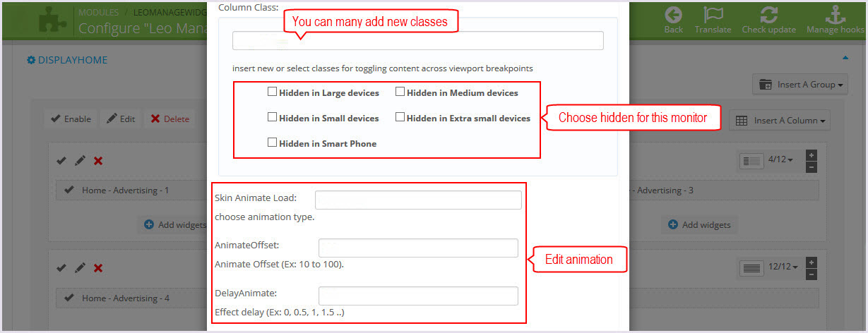Open the Insert A Column dropdown

pos(779,120)
